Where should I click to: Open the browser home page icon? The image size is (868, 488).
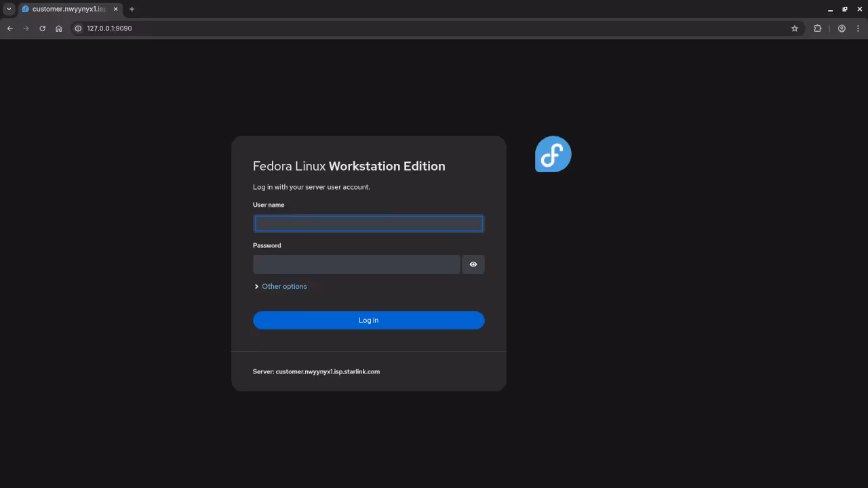pos(59,28)
